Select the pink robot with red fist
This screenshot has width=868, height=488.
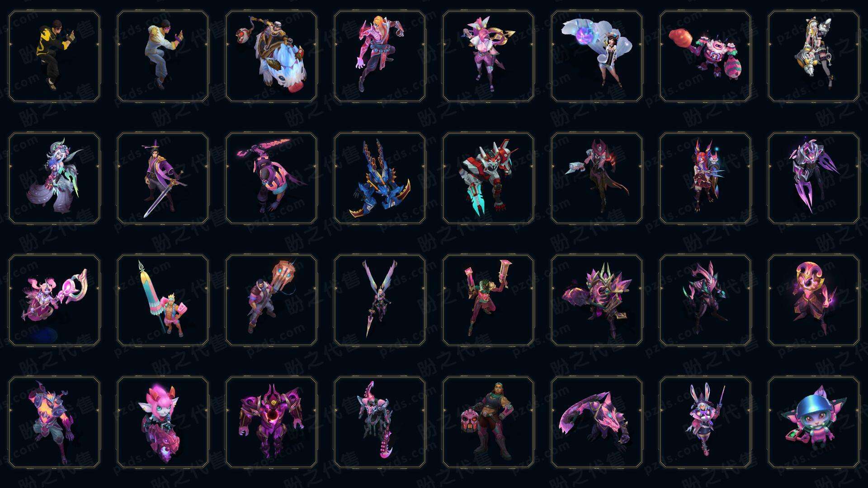(x=705, y=56)
